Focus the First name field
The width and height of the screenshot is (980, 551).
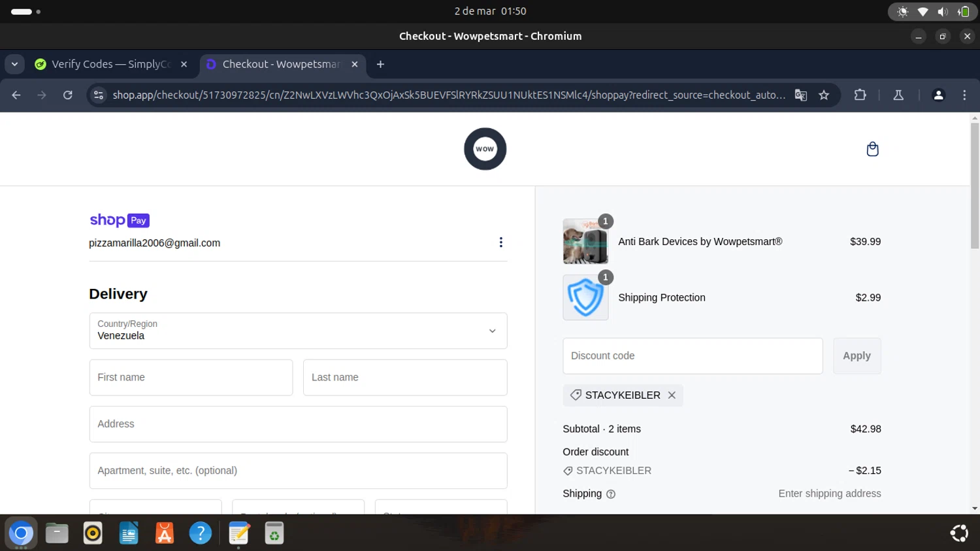pyautogui.click(x=191, y=377)
